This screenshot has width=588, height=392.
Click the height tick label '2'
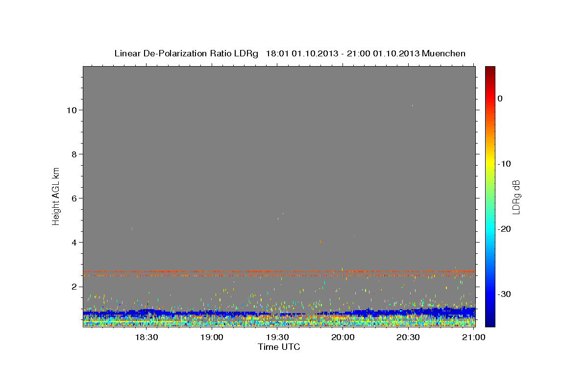point(74,286)
